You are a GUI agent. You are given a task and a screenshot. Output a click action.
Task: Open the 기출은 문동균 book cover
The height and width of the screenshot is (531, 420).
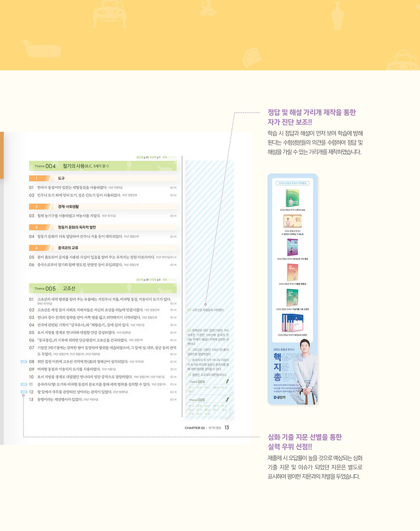click(292, 272)
